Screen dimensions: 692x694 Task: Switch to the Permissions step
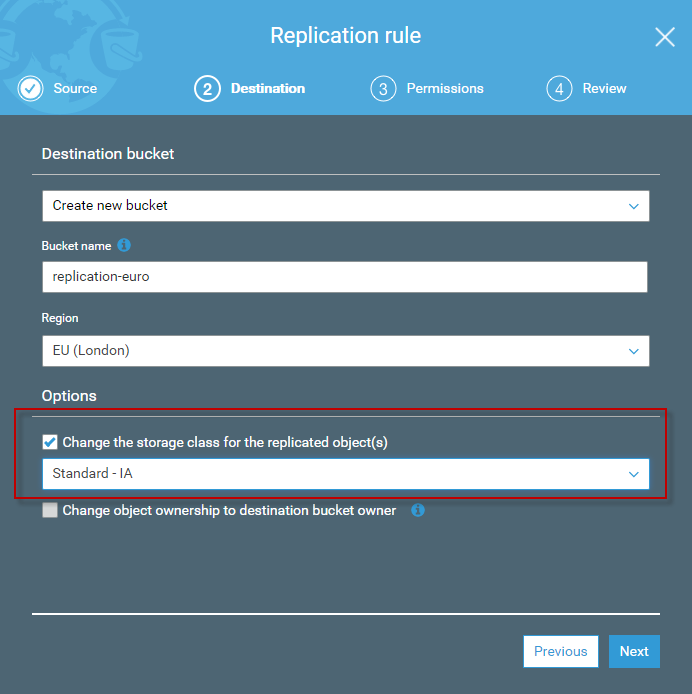(445, 89)
